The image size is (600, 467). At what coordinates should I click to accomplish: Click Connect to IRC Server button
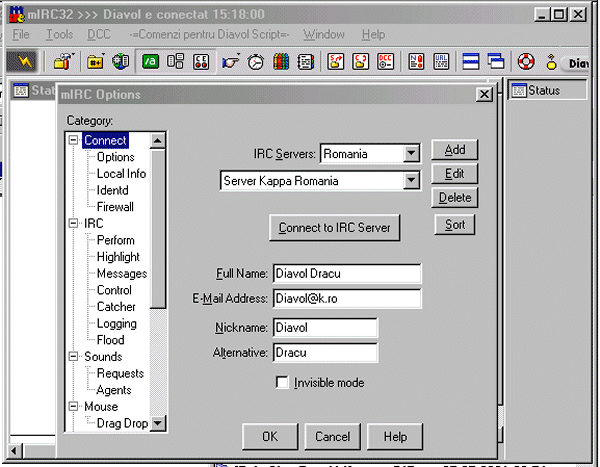pyautogui.click(x=334, y=228)
